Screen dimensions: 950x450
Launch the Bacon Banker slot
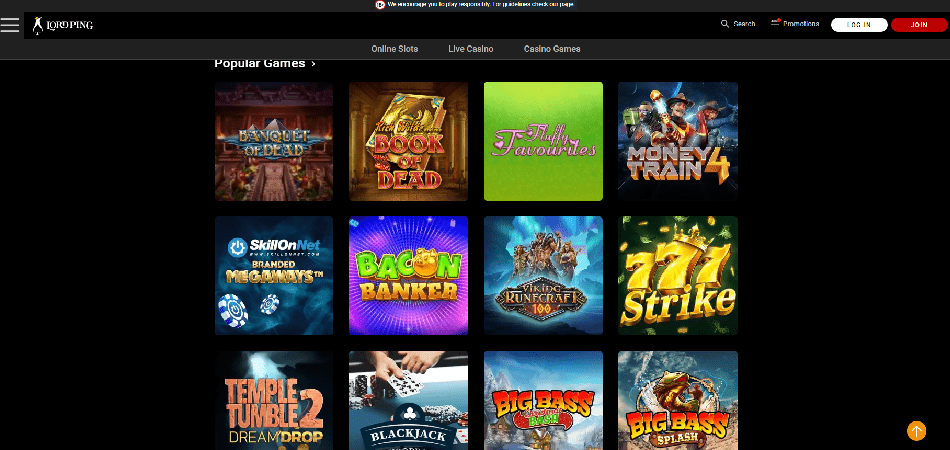point(408,275)
